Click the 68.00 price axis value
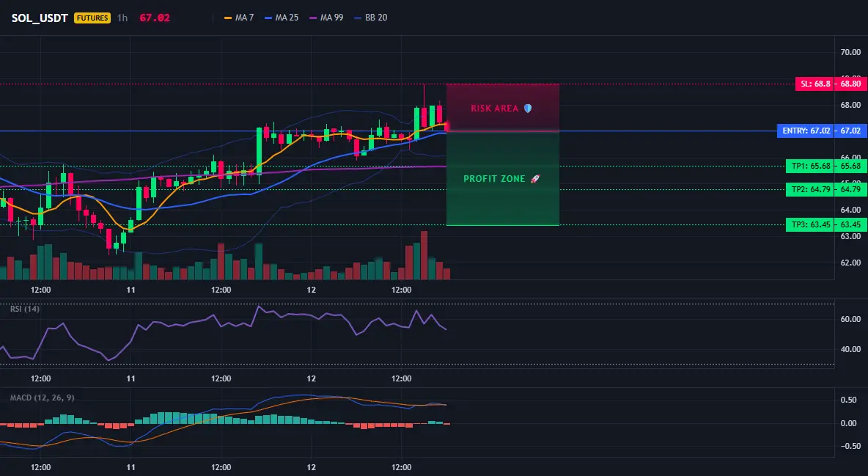 [850, 105]
